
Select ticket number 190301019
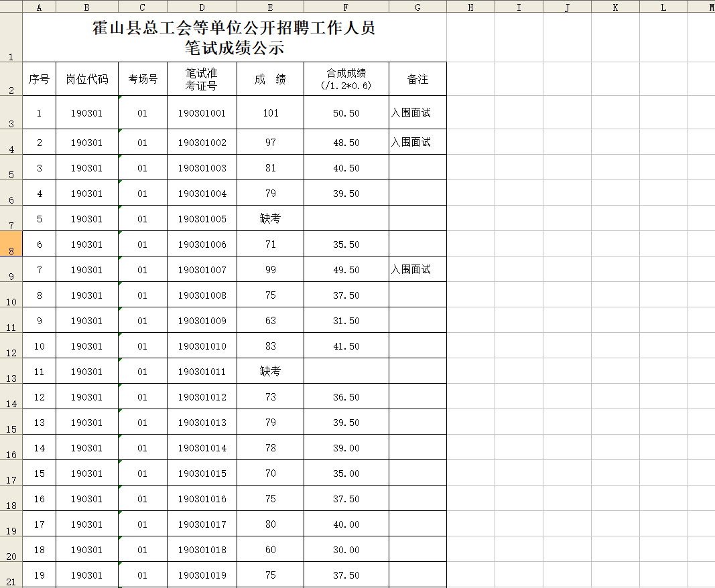pos(202,575)
